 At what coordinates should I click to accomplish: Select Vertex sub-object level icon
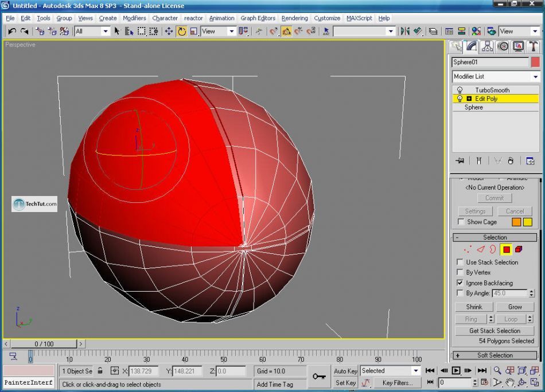pyautogui.click(x=468, y=249)
